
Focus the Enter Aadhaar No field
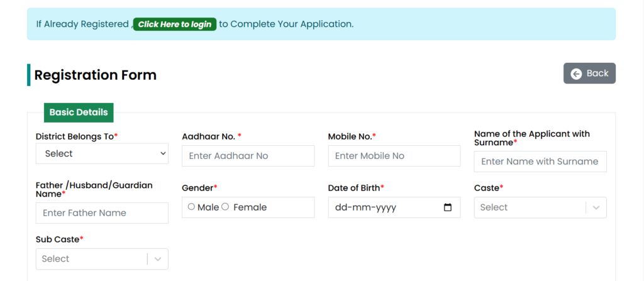248,156
